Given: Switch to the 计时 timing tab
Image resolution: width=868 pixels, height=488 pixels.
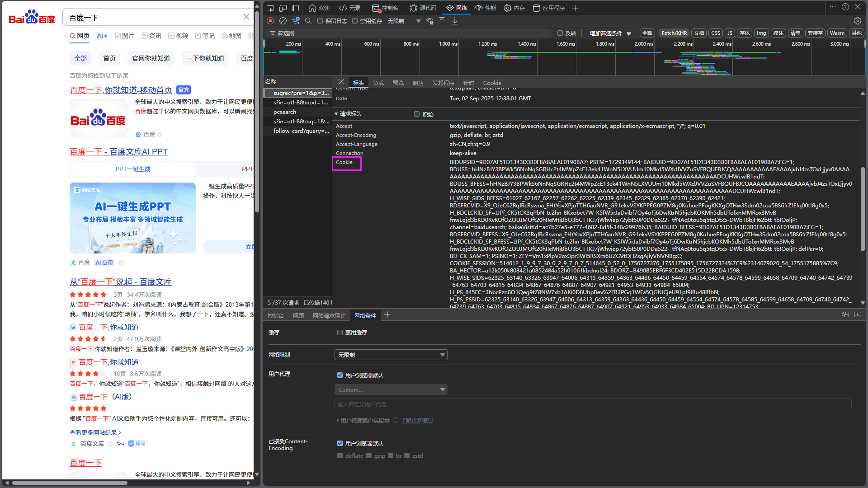Looking at the screenshot, I should pyautogui.click(x=469, y=83).
